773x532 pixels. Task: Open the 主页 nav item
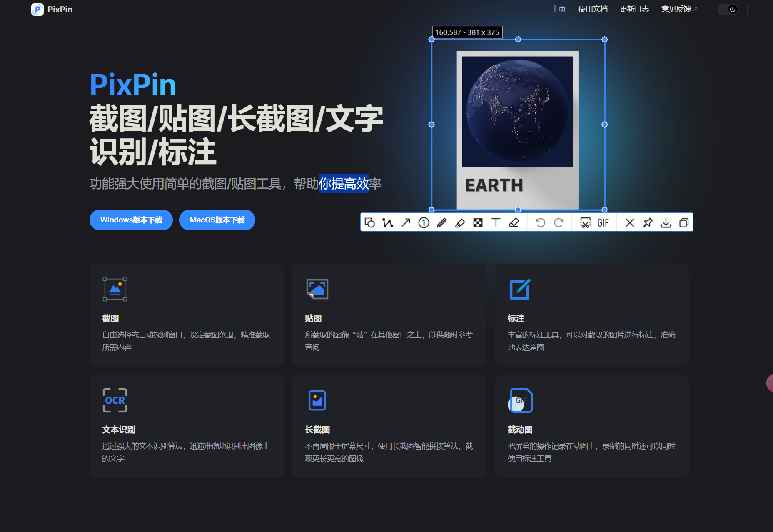(558, 9)
